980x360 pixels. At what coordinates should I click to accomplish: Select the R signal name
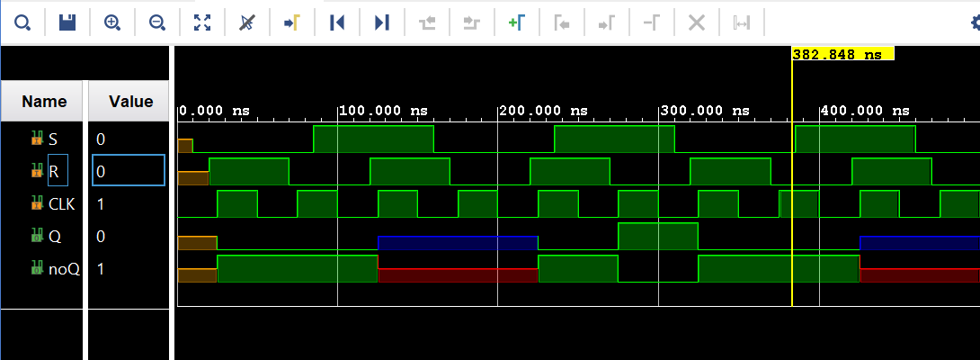click(x=54, y=172)
